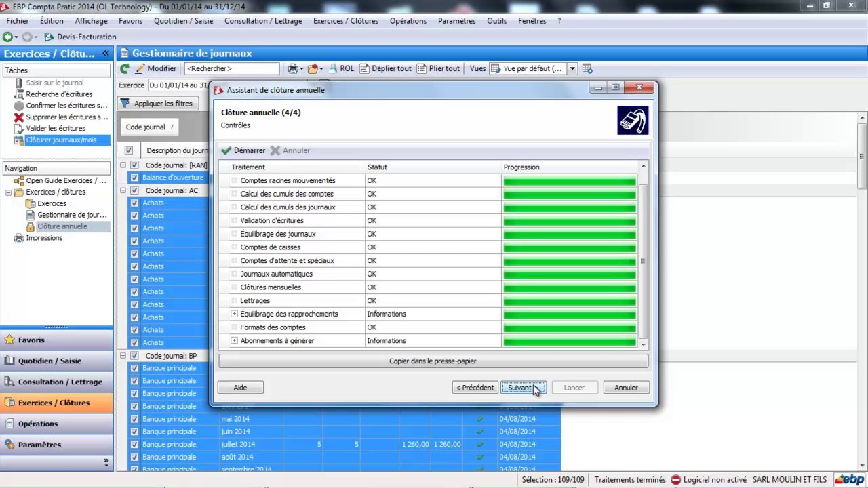The width and height of the screenshot is (868, 488).
Task: Click Démarrer in the controls toolbar
Action: 243,150
